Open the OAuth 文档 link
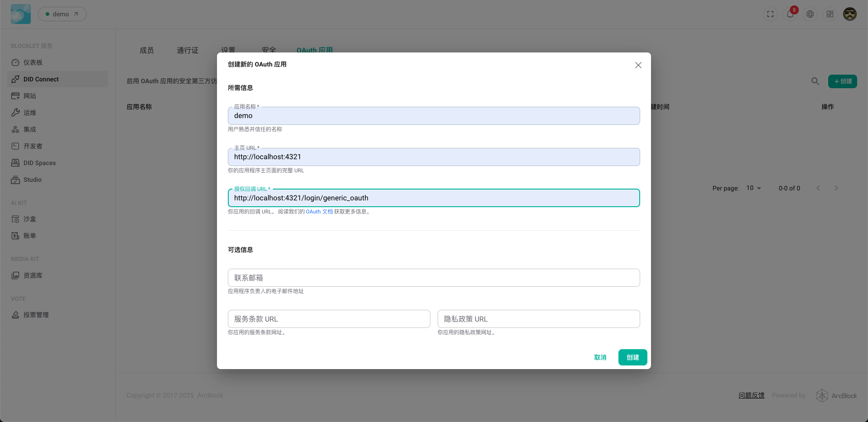The image size is (868, 422). [319, 212]
